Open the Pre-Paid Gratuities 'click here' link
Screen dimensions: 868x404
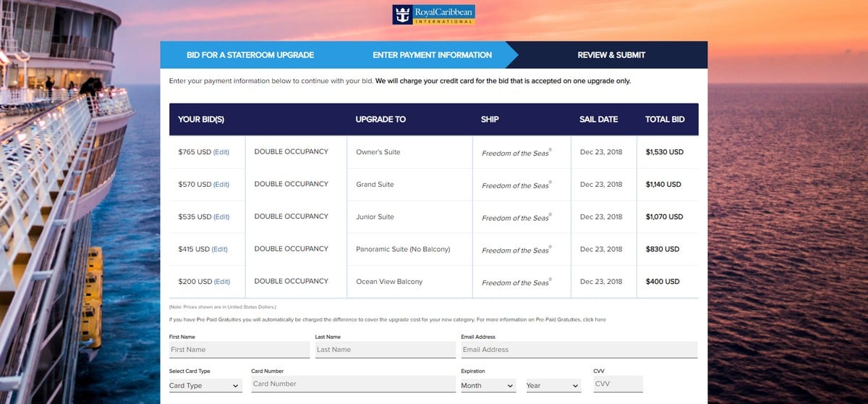tap(594, 319)
